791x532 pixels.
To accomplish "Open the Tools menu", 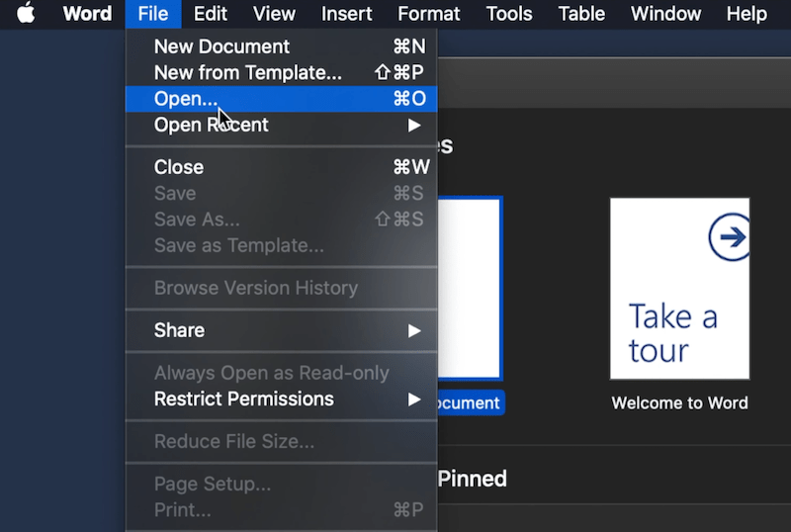I will click(x=511, y=14).
